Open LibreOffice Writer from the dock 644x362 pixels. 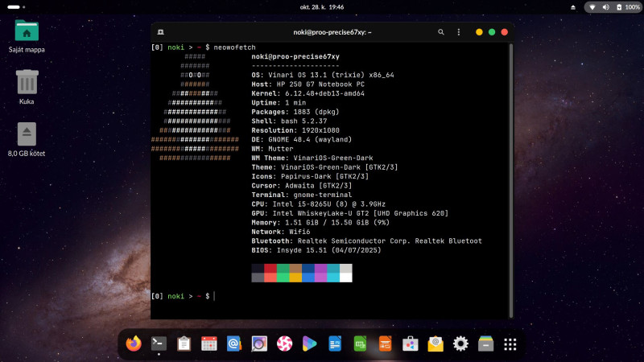[335, 343]
